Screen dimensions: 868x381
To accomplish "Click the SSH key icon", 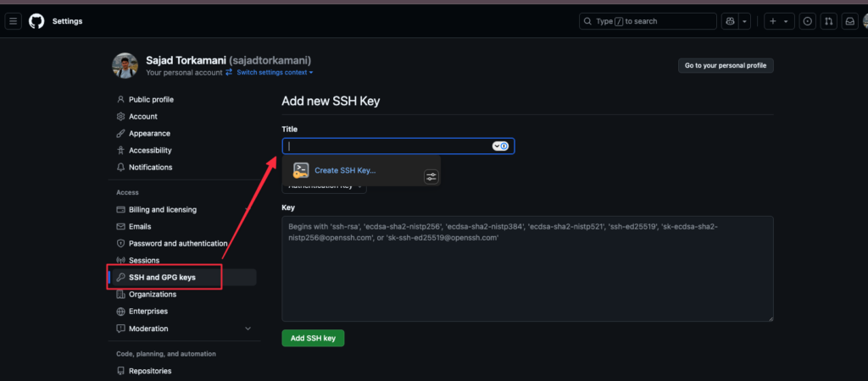I will 120,278.
